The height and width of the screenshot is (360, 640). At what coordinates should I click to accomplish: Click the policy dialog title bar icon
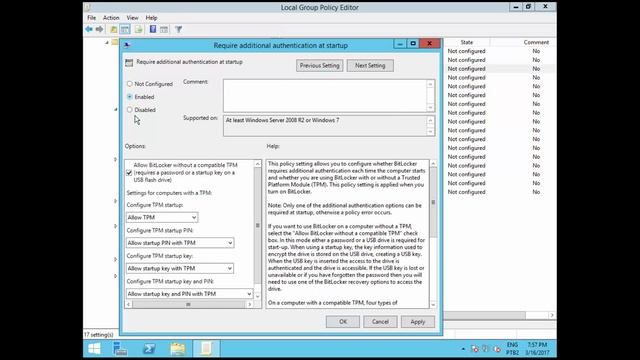(127, 45)
